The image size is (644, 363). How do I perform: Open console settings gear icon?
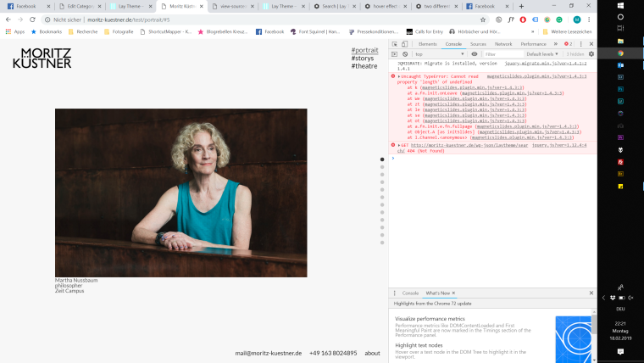(591, 53)
